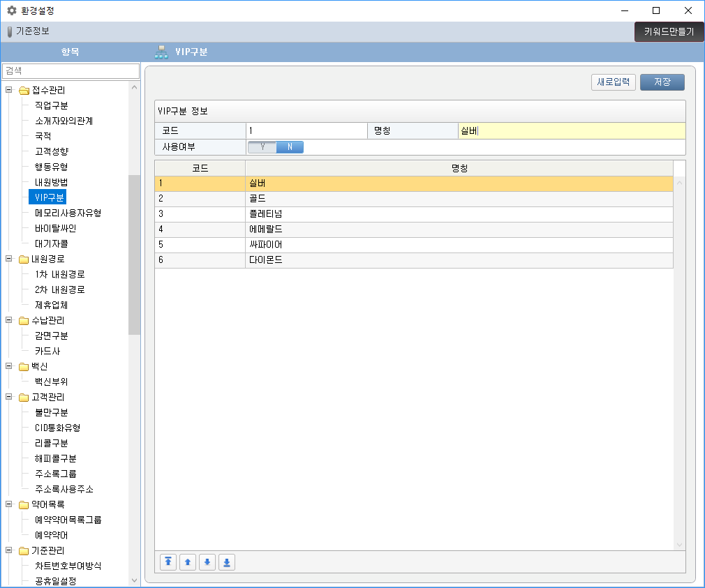Screen dimensions: 705x588
Task: Click the 새로입력 button
Action: (x=614, y=82)
